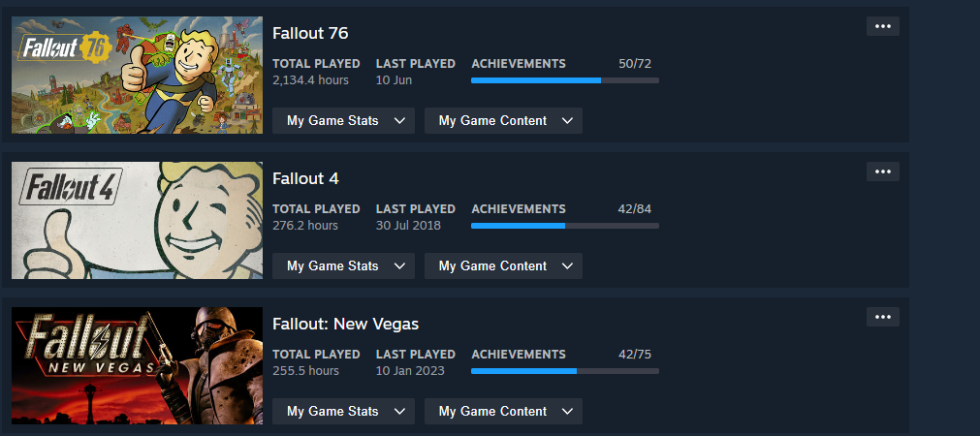
Task: Click the Fallout 4 achievements progress bar
Action: coord(565,226)
